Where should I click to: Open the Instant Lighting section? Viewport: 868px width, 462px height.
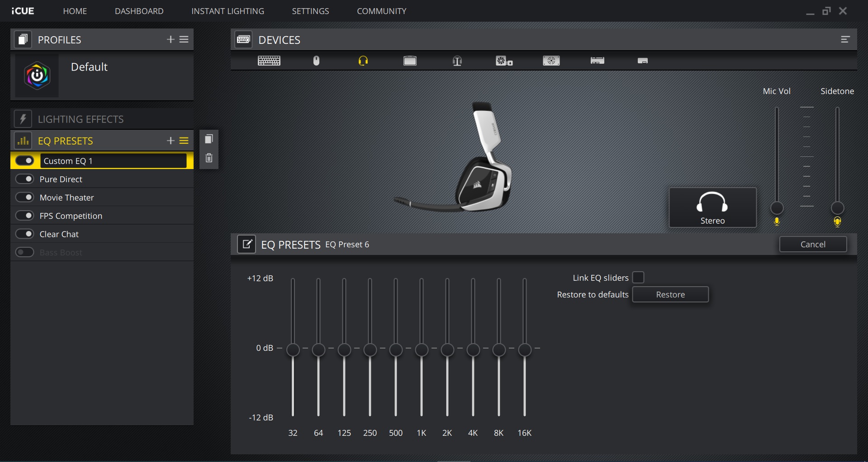click(228, 11)
